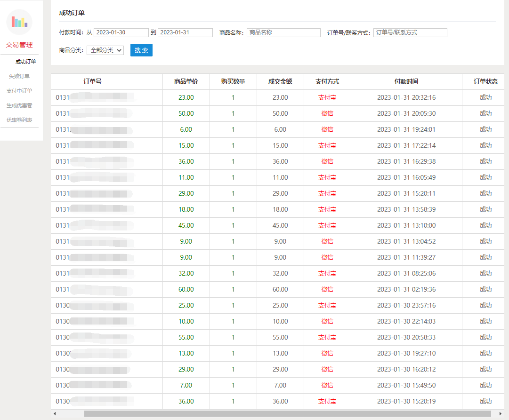
Task: Click the 订单号 column header
Action: point(92,82)
